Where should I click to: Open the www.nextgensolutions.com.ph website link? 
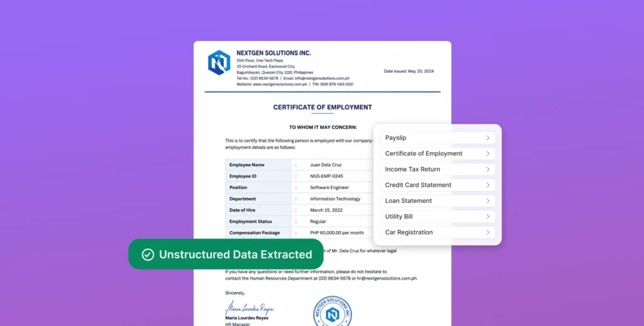tap(280, 84)
